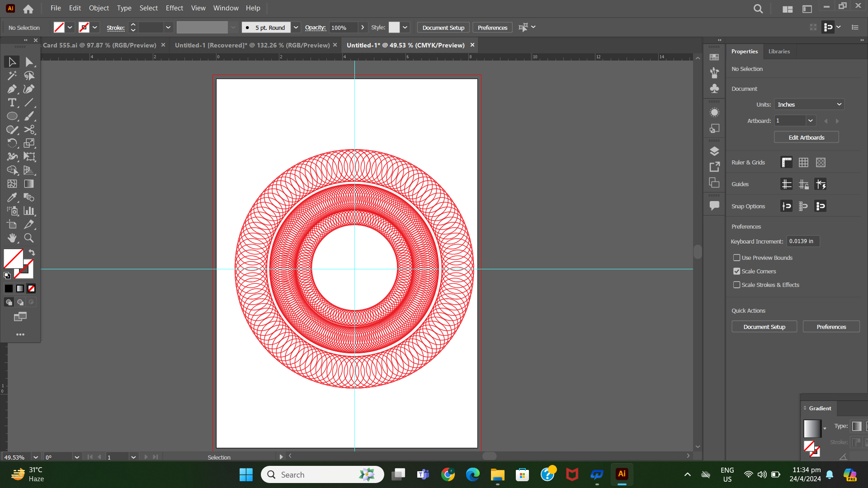The width and height of the screenshot is (868, 488).
Task: Select the Selection tool
Action: [12, 62]
